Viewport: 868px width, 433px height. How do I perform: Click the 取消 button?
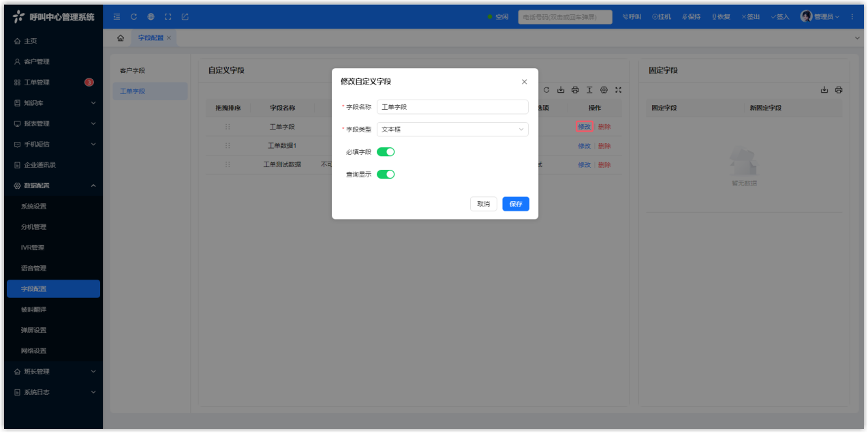click(483, 204)
